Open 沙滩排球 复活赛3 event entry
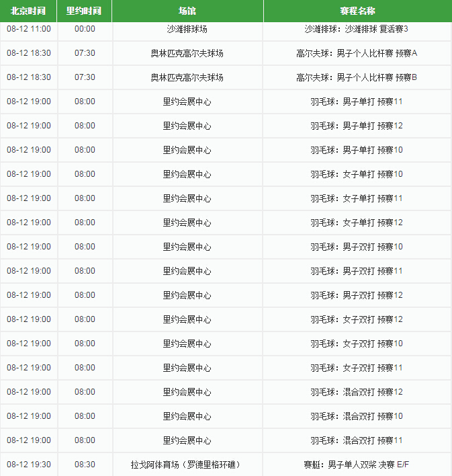The image size is (452, 476). click(356, 29)
